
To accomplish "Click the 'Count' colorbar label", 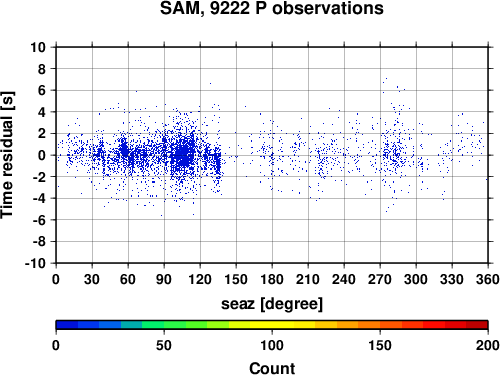I will 272,368.
